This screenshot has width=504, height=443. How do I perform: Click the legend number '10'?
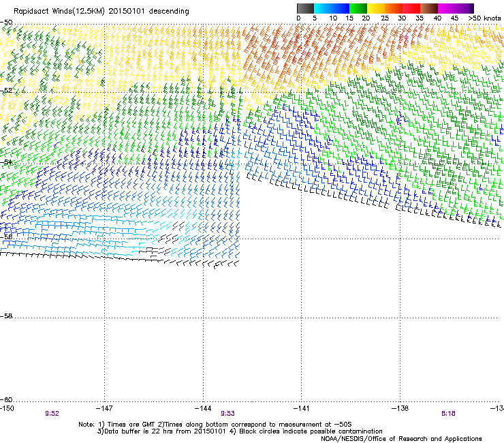pyautogui.click(x=333, y=18)
